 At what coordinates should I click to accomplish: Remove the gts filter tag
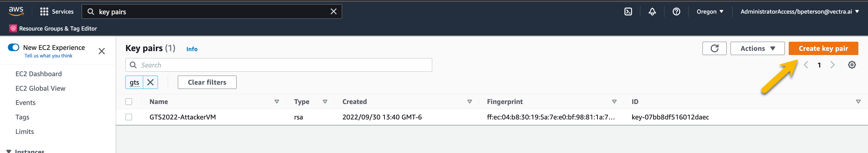[x=150, y=83]
